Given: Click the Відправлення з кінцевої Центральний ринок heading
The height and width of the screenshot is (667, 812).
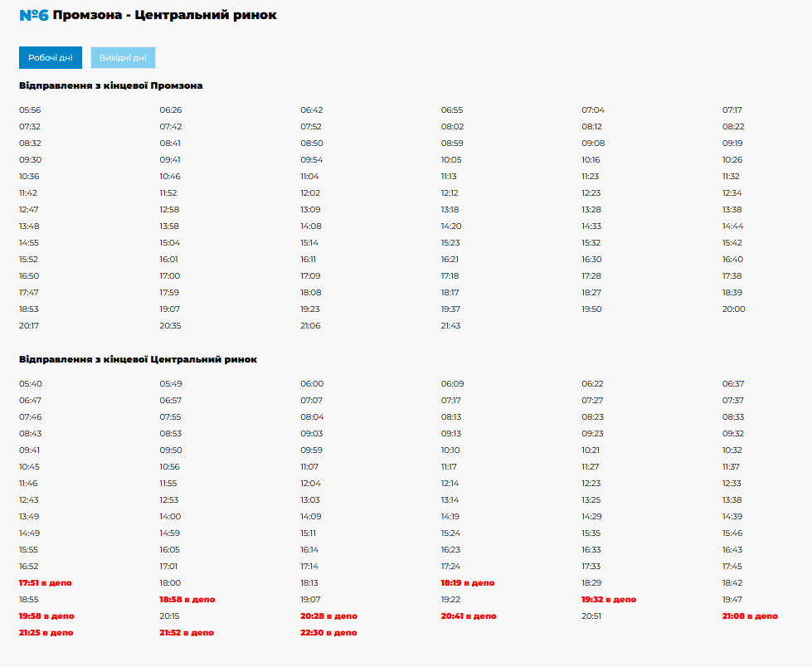Looking at the screenshot, I should (138, 359).
